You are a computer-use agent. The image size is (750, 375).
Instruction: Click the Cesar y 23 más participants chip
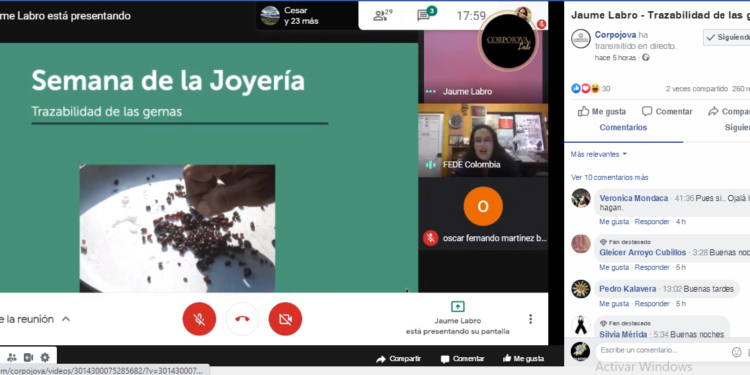point(306,16)
